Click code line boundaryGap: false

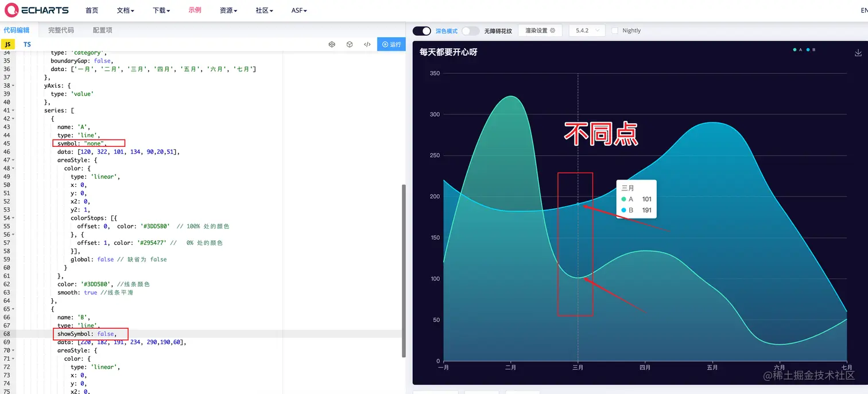point(82,61)
